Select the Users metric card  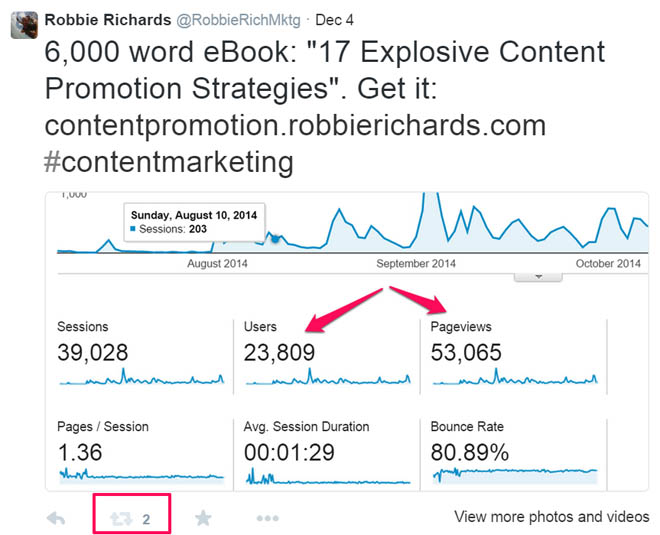point(327,354)
